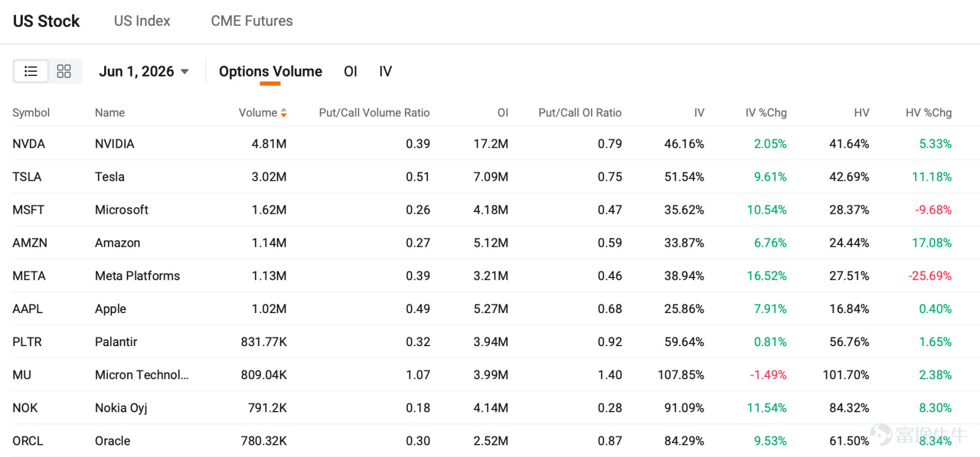Click Palantir's 56.76% HV value

point(849,342)
